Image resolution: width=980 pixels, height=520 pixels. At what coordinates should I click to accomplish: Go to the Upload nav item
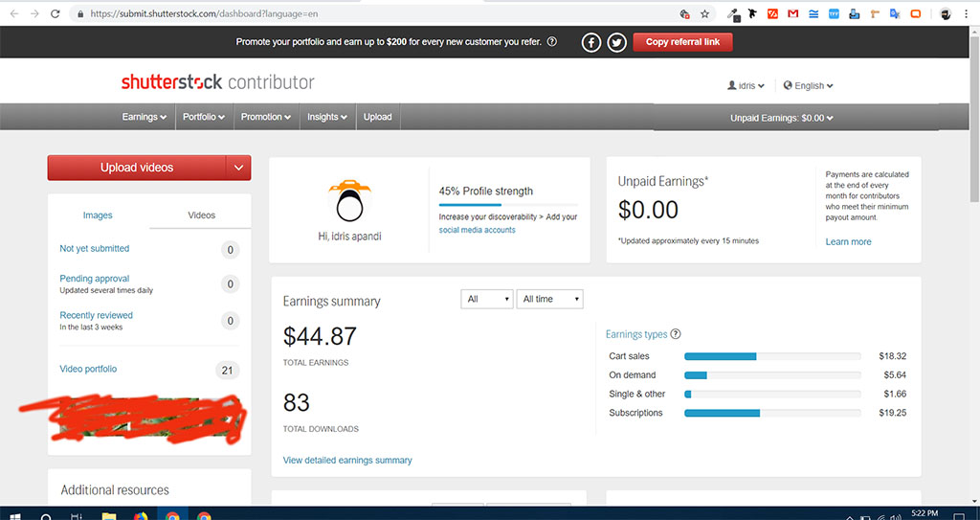(377, 117)
